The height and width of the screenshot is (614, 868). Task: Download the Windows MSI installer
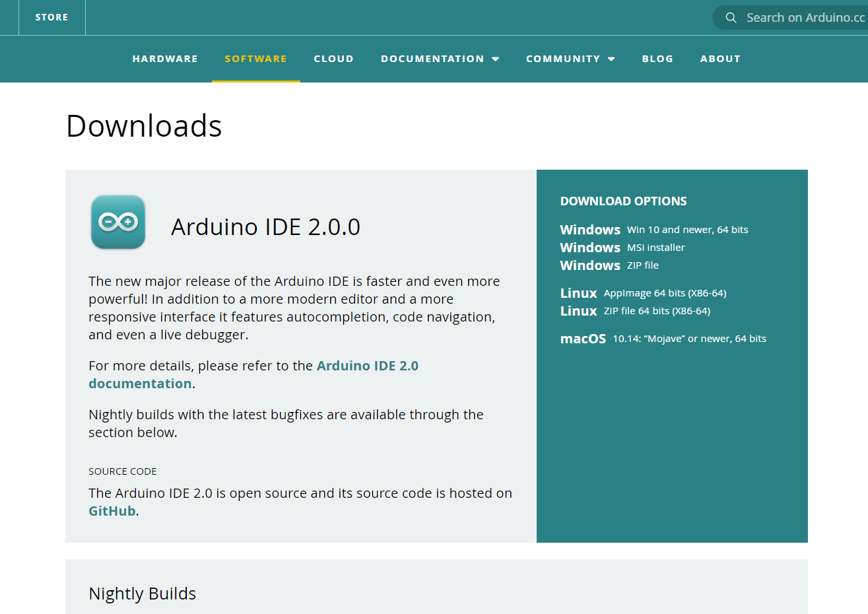click(x=622, y=248)
